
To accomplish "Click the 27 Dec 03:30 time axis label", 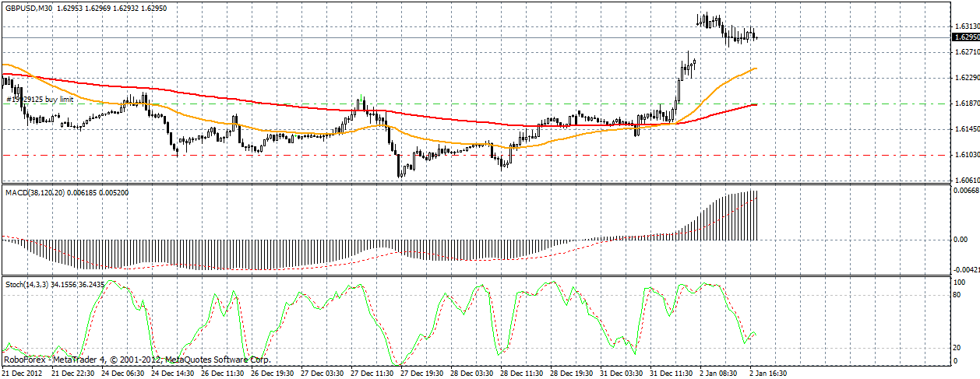I will pyautogui.click(x=324, y=374).
